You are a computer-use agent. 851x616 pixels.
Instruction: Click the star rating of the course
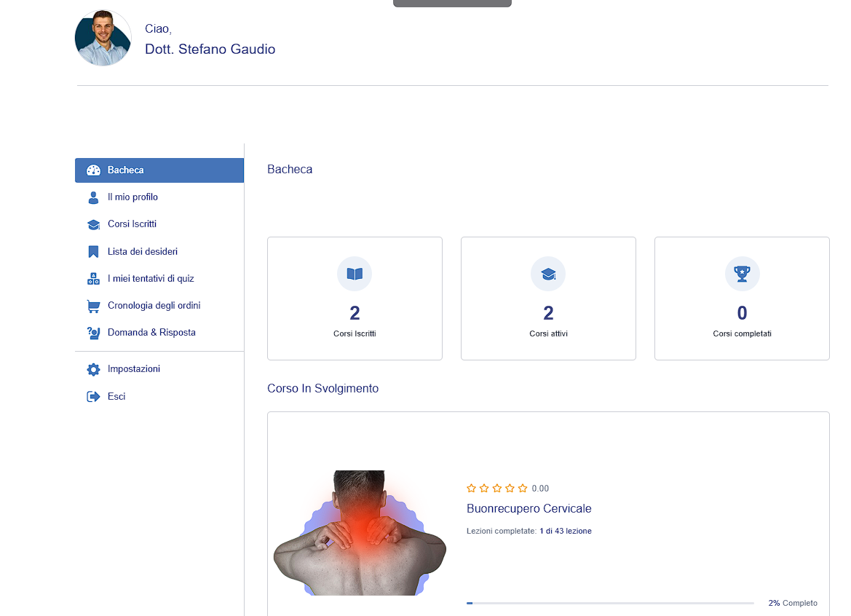497,489
